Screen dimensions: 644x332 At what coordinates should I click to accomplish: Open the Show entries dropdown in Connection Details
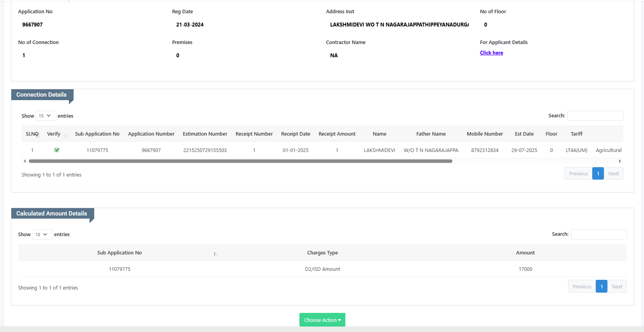click(46, 116)
